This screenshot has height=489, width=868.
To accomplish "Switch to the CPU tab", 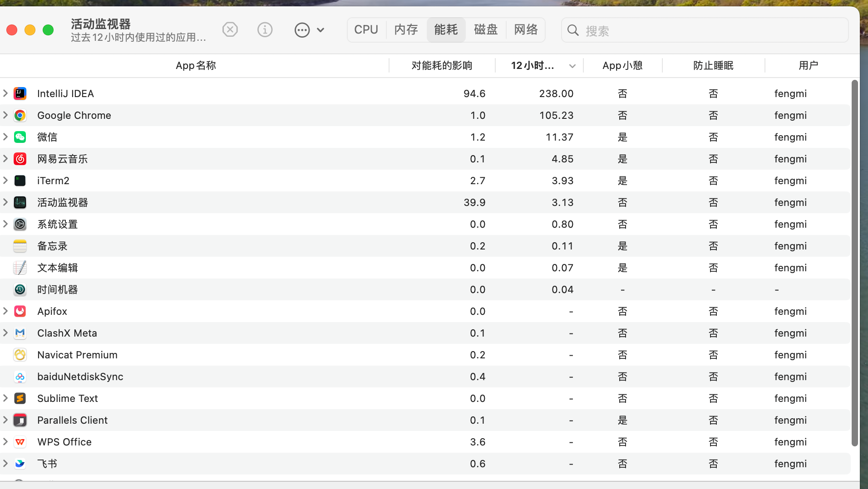I will [x=366, y=30].
